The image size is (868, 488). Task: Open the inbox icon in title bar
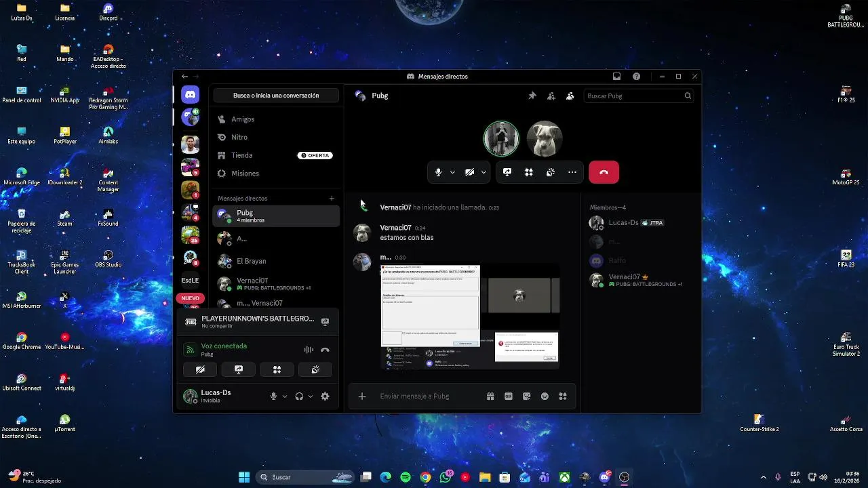pos(616,77)
